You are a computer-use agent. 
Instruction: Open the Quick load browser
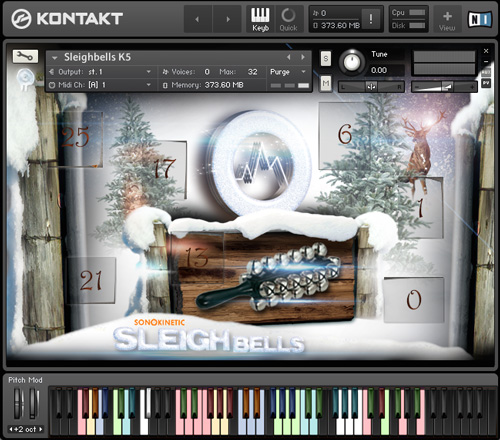(x=288, y=19)
